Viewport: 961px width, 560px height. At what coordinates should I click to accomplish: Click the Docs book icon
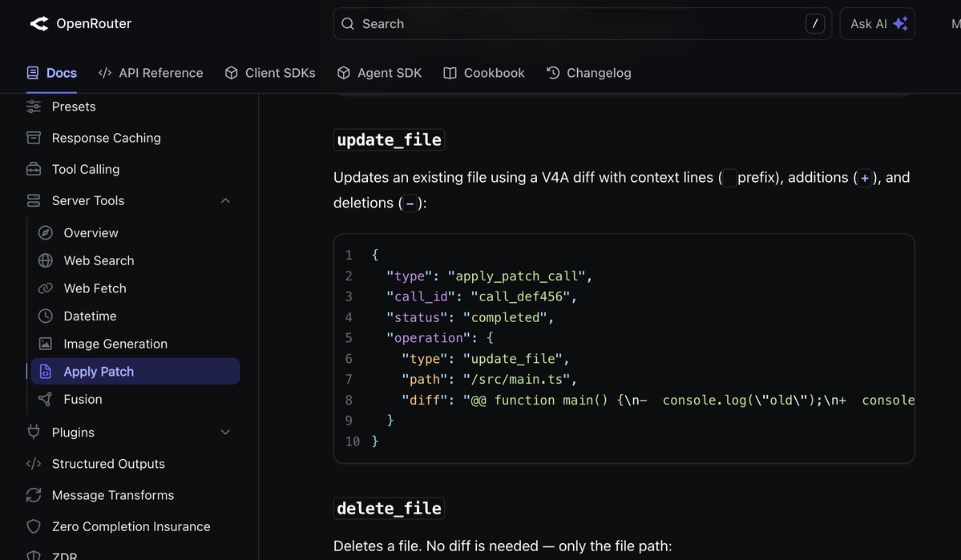click(33, 73)
